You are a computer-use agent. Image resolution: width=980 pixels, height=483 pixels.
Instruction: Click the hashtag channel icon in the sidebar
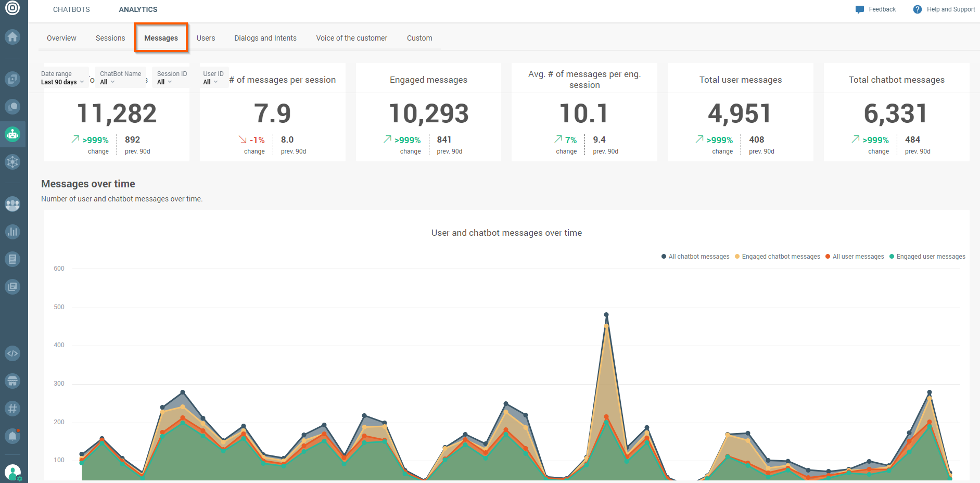(12, 409)
